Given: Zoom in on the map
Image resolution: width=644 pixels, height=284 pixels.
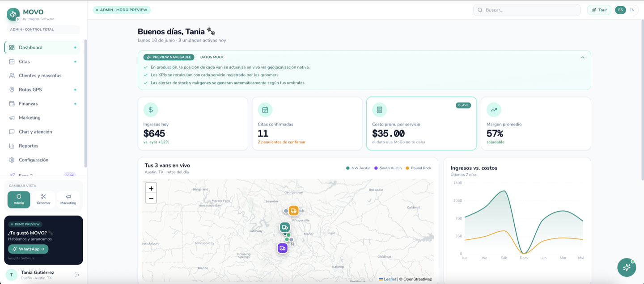Looking at the screenshot, I should point(151,188).
